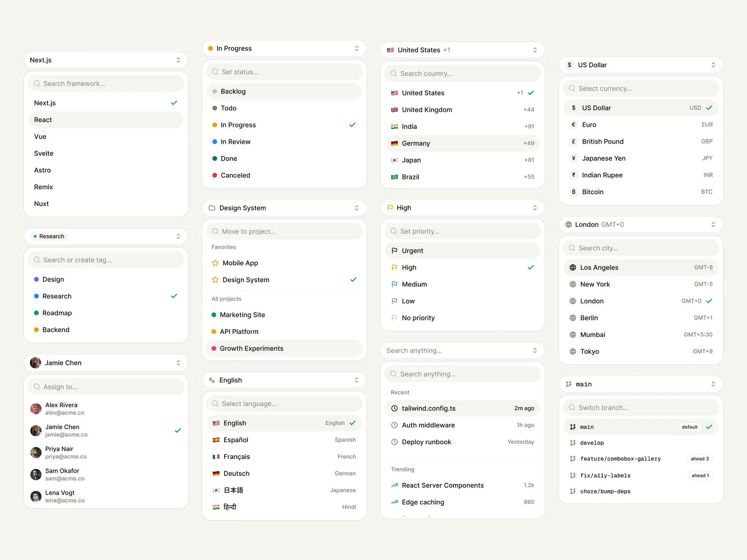Open the Jamie Chen assignee dropdown
Viewport: 747px width, 560px height.
click(106, 363)
